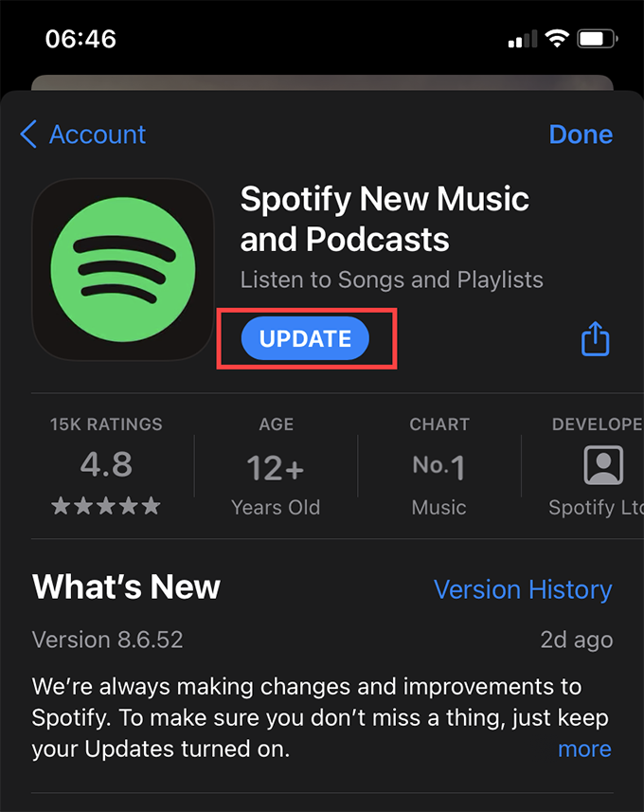Screen dimensions: 644x812
Task: Tap the cellular signal bars icon
Action: point(522,38)
